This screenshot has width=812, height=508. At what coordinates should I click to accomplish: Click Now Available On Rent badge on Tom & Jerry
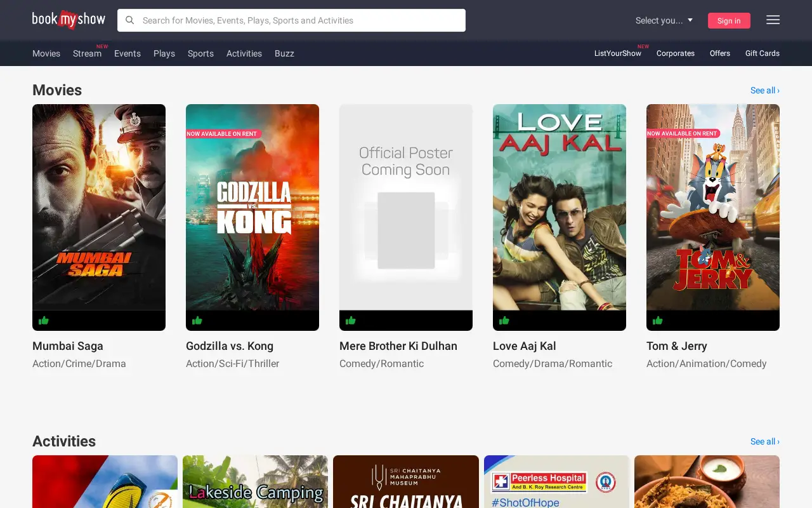pos(683,134)
